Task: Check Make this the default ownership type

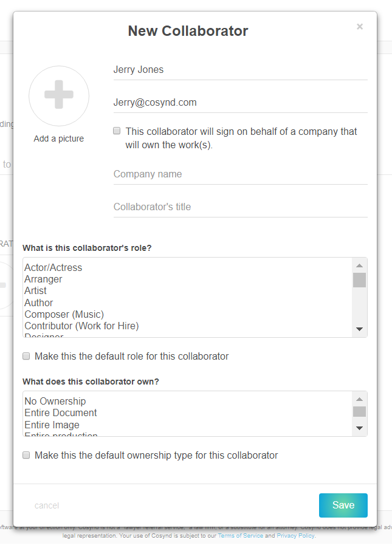Action: pyautogui.click(x=26, y=455)
